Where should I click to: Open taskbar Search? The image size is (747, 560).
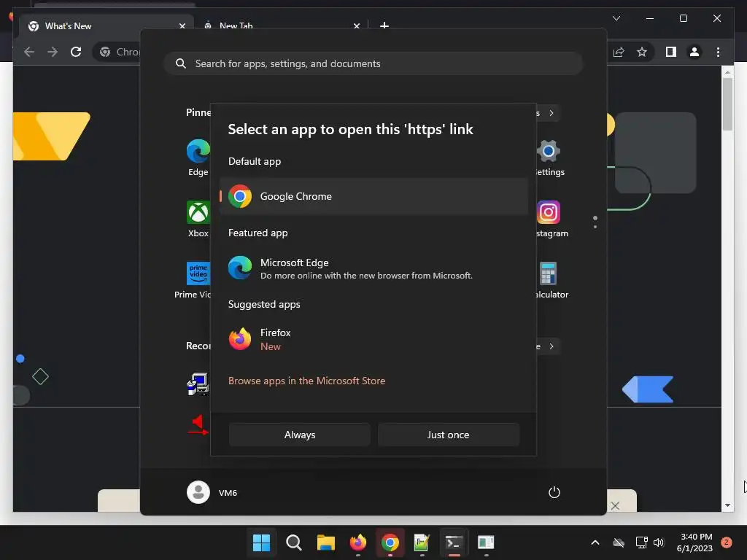click(x=293, y=542)
